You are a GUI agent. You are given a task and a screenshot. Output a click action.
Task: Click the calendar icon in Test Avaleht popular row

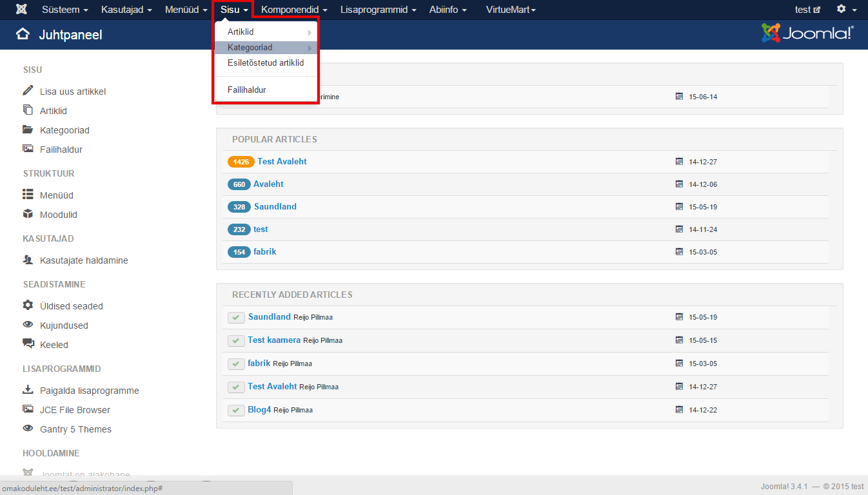pyautogui.click(x=679, y=161)
